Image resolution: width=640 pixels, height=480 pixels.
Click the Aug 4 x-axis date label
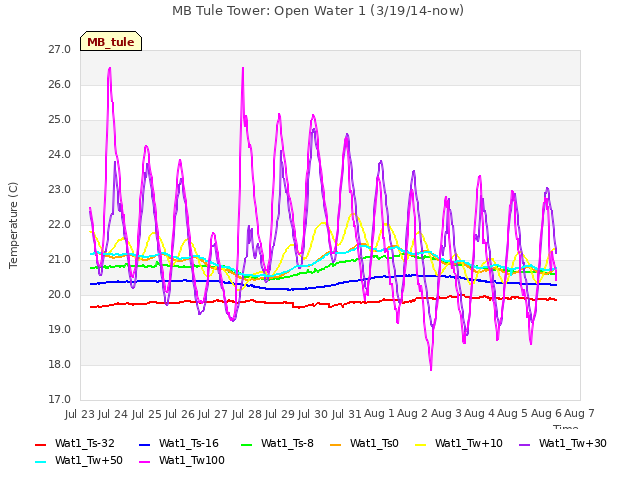[x=479, y=414]
